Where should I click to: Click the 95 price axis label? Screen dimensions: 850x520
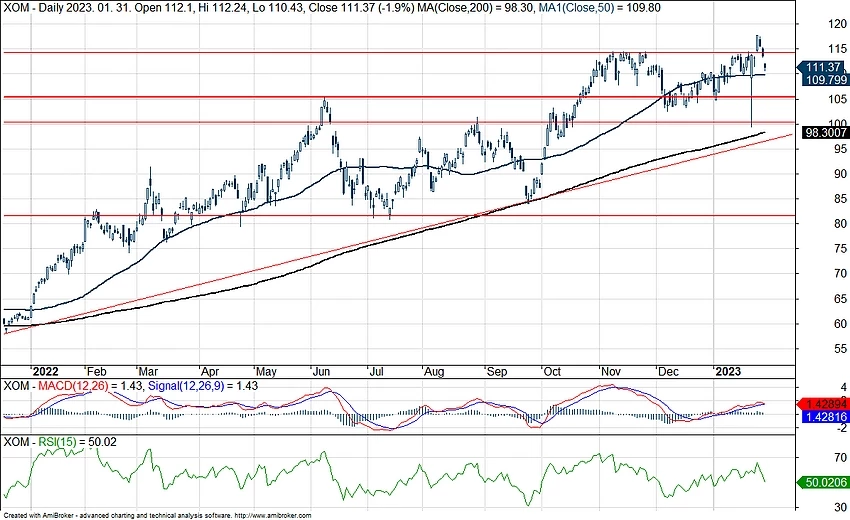pos(840,149)
